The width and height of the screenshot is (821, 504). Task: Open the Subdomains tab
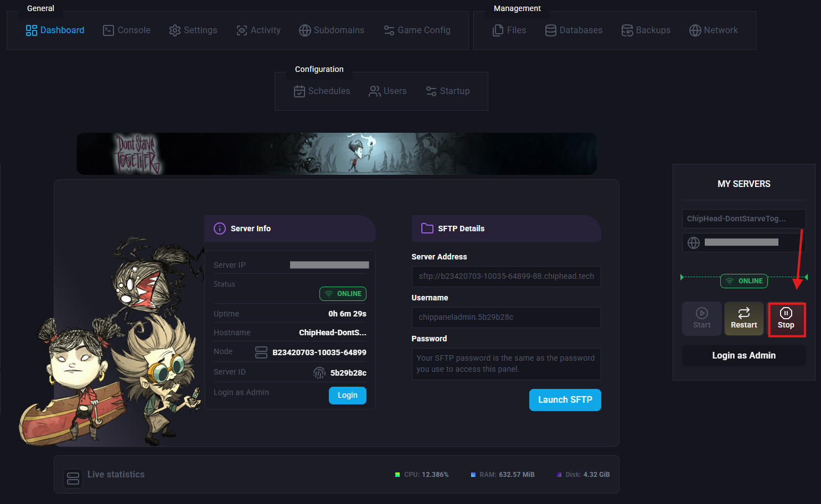coord(331,30)
